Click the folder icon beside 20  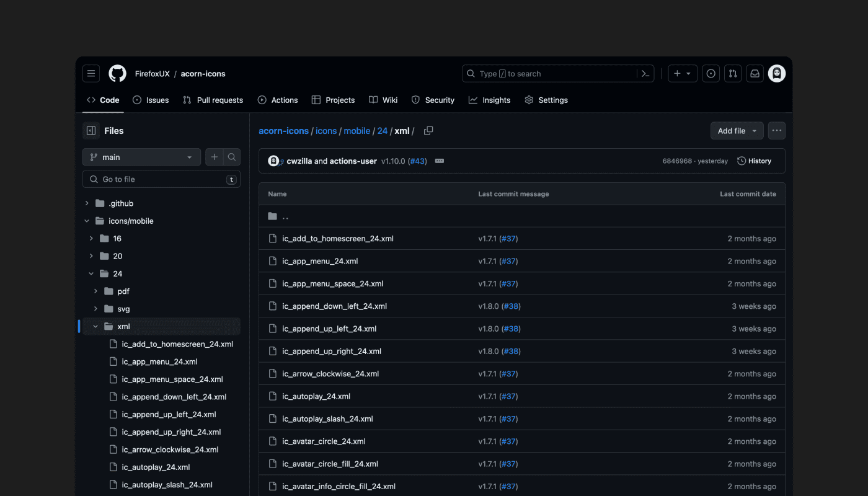104,256
